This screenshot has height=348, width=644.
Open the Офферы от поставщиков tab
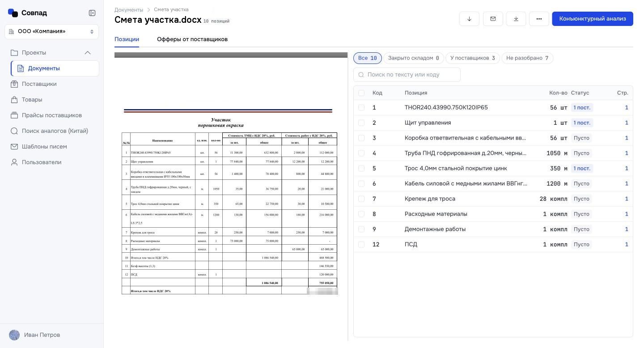coord(192,39)
